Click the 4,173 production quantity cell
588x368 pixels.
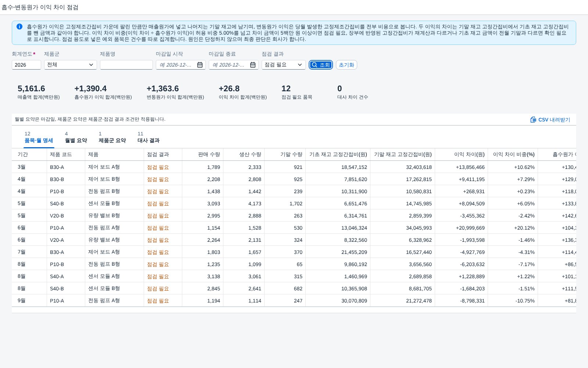[x=244, y=204]
